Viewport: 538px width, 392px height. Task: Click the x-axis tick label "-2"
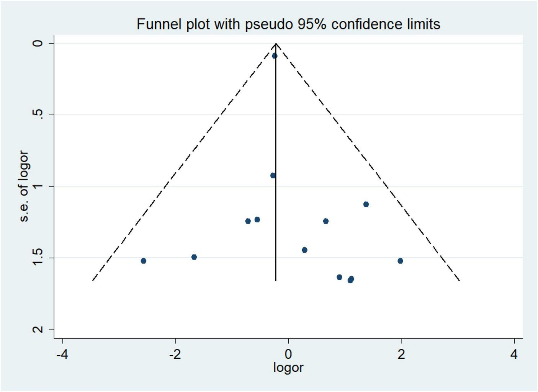coord(175,354)
